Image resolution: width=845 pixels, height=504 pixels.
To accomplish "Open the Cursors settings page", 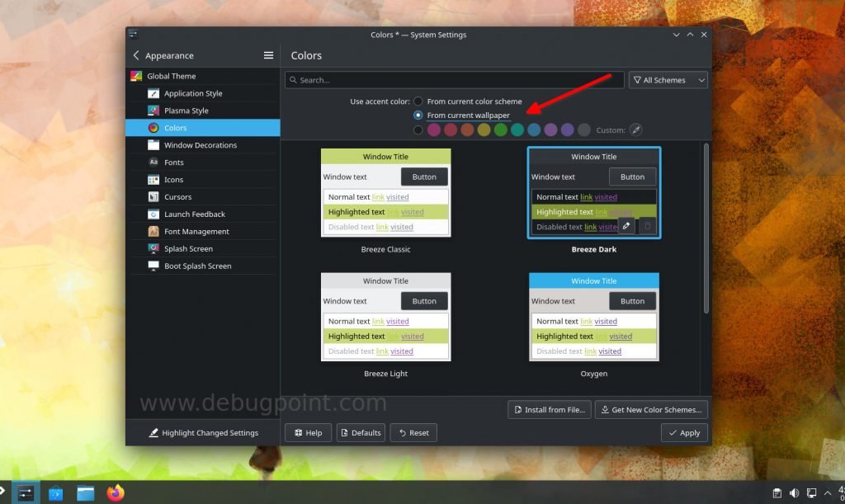I will pyautogui.click(x=176, y=196).
